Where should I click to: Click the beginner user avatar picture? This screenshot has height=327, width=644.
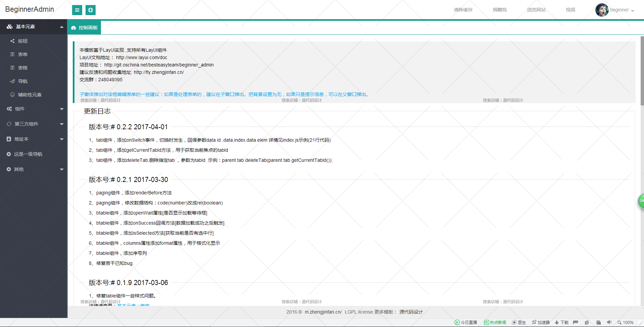point(602,10)
